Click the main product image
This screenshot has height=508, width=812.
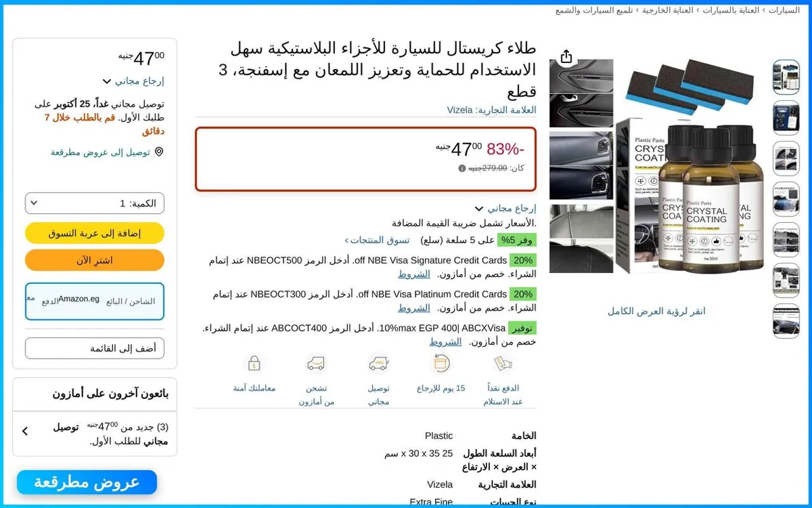[x=656, y=167]
